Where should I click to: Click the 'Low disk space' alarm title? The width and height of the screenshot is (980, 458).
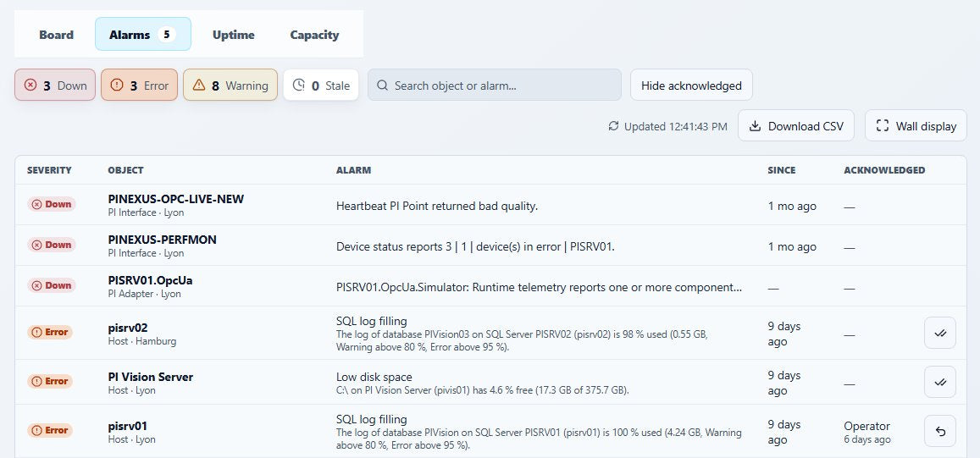[374, 377]
